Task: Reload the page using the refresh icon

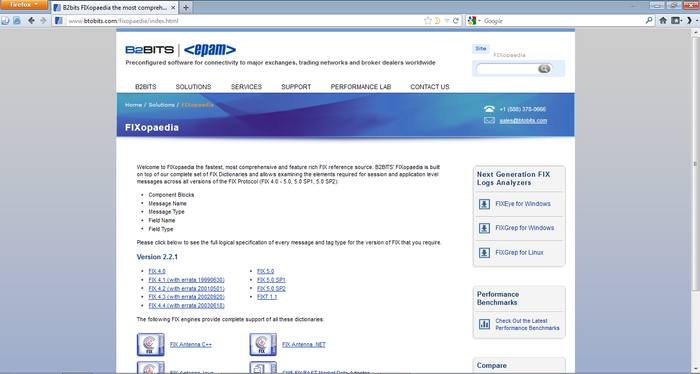Action: tap(456, 21)
